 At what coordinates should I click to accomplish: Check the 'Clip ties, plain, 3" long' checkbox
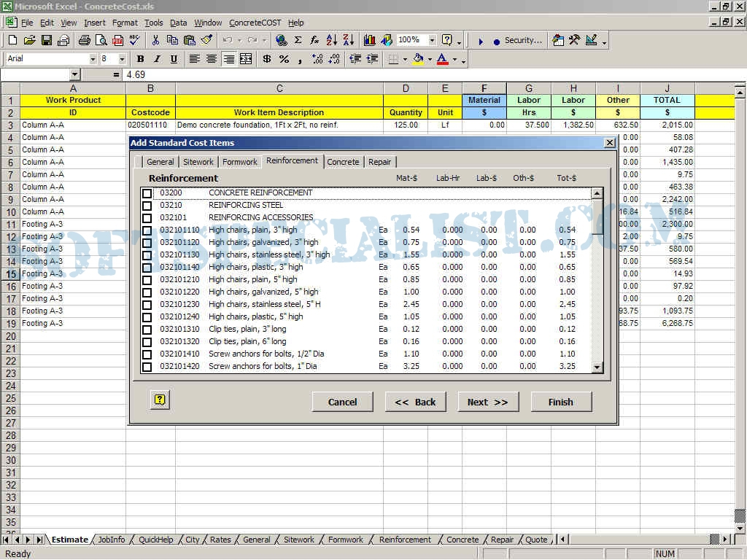[147, 330]
